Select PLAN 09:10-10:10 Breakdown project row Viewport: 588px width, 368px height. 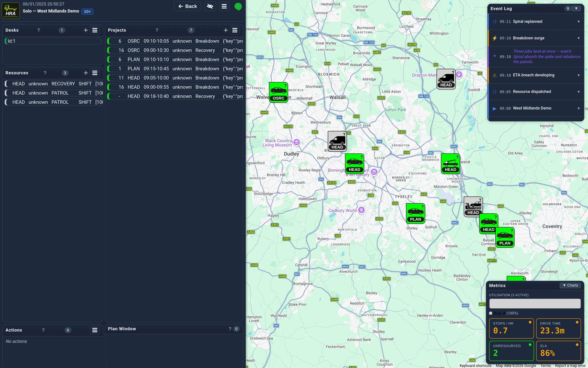pos(175,60)
